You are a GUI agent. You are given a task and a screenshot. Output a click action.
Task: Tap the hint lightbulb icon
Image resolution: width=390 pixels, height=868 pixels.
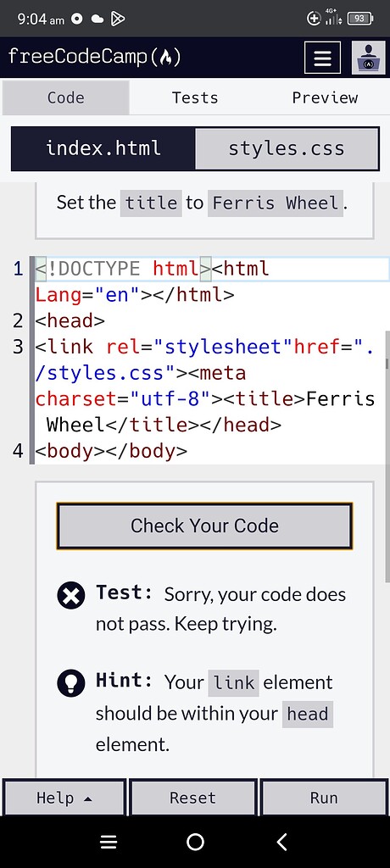tap(71, 684)
